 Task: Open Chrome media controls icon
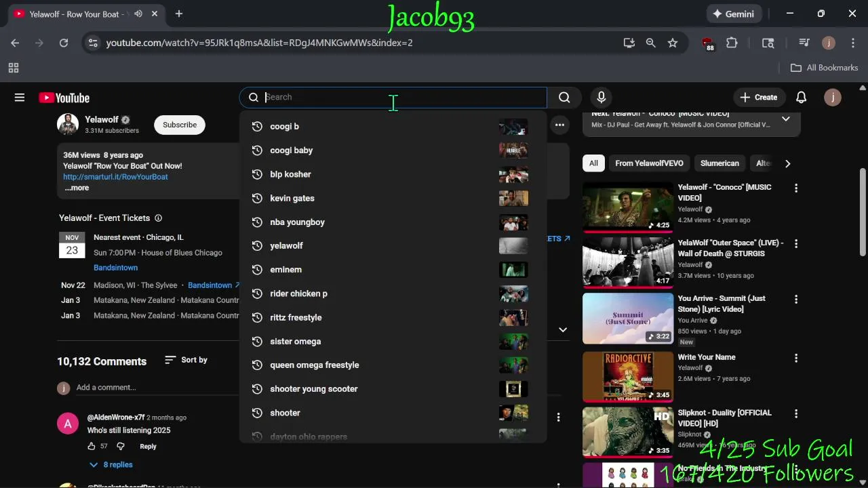[804, 43]
